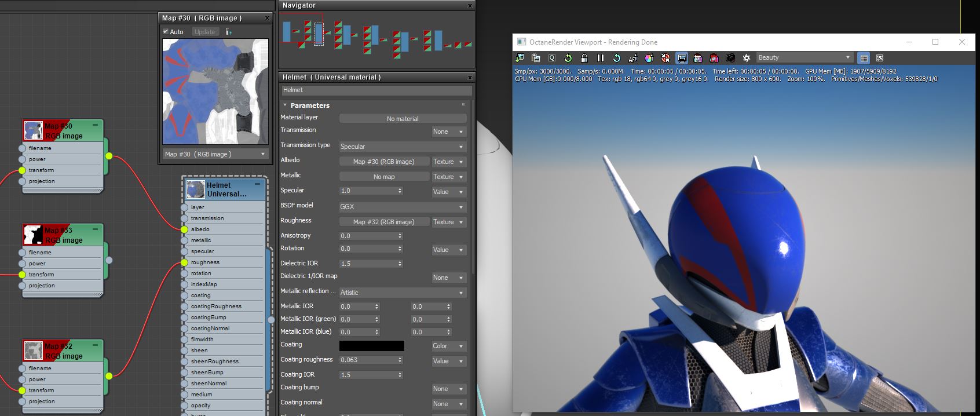The width and height of the screenshot is (980, 416).
Task: Click the Q icon in Octane viewport toolbar
Action: (552, 58)
